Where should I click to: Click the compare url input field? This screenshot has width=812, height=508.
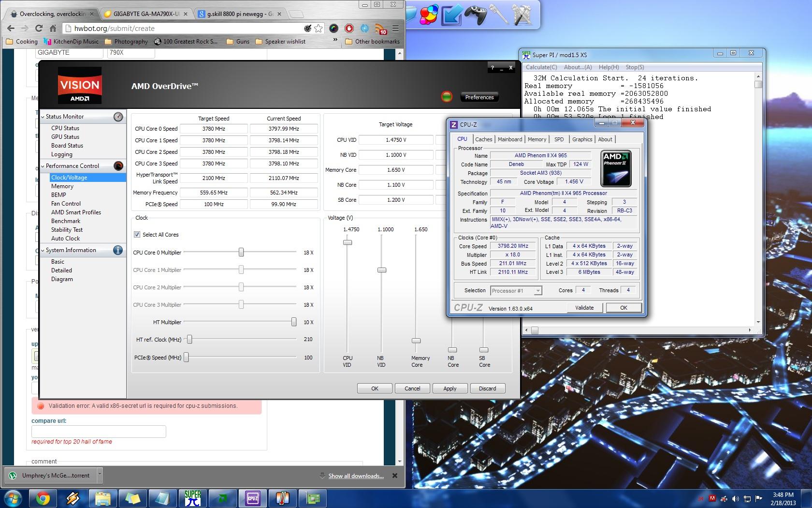pos(99,432)
